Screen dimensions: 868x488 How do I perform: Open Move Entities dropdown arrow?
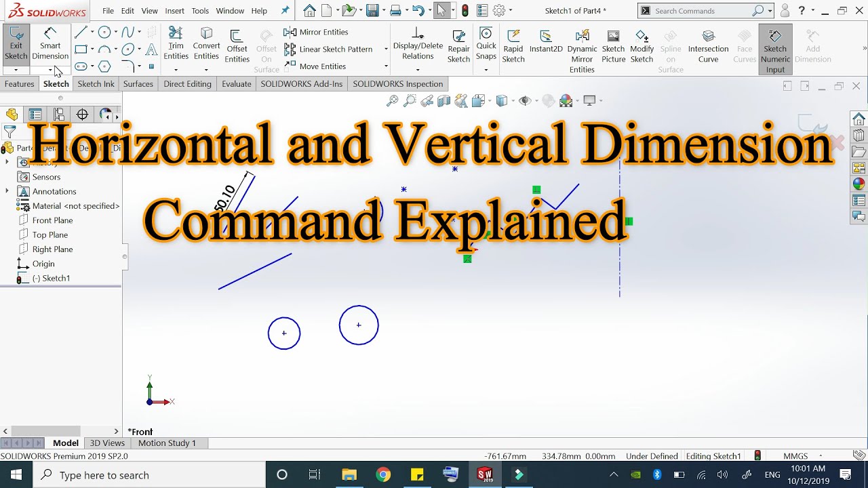[386, 66]
